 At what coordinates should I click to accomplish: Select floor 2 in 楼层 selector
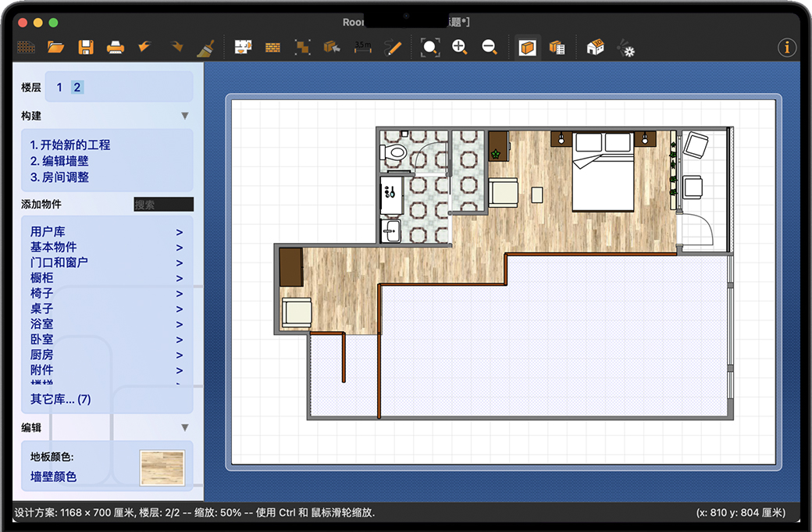[77, 87]
